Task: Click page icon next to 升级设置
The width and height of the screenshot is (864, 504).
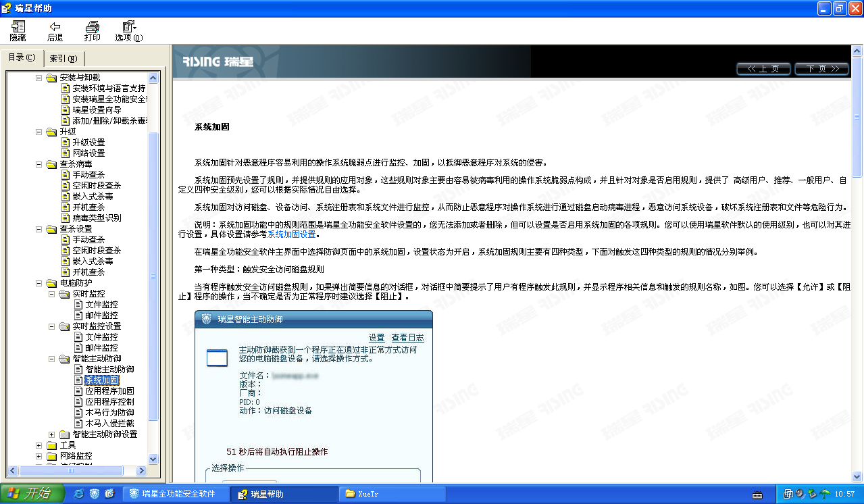Action: point(66,143)
